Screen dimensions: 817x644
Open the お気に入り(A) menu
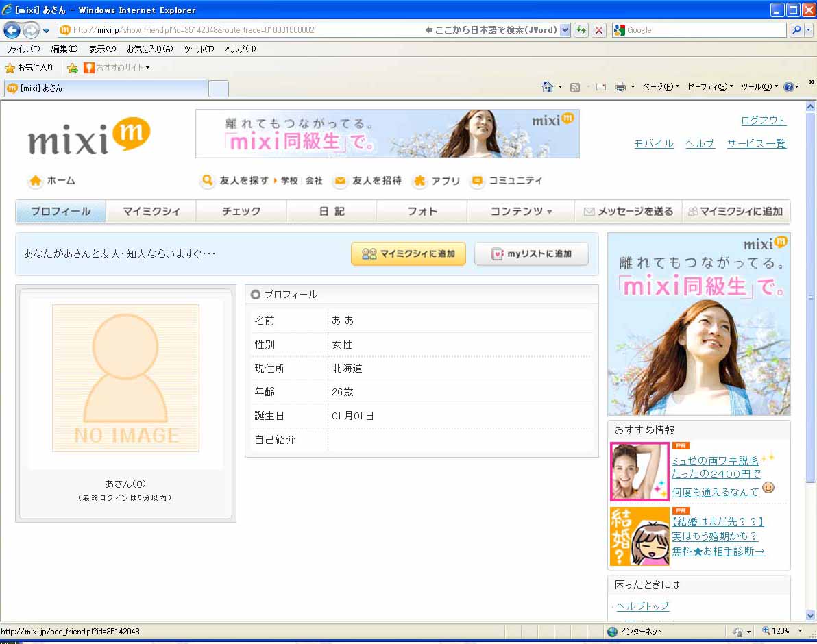(149, 49)
